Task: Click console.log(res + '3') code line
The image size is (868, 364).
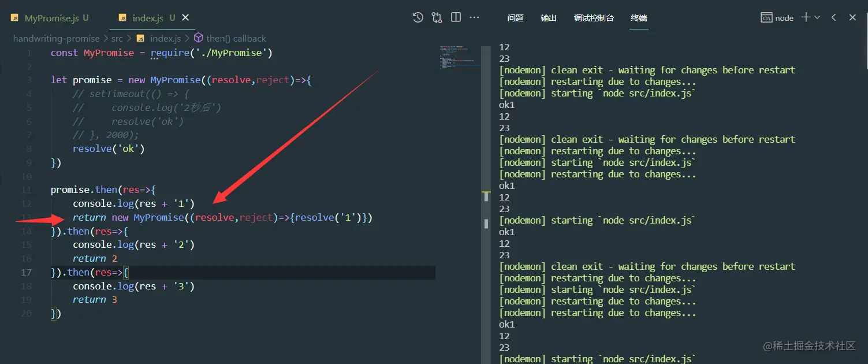Action: coord(133,286)
